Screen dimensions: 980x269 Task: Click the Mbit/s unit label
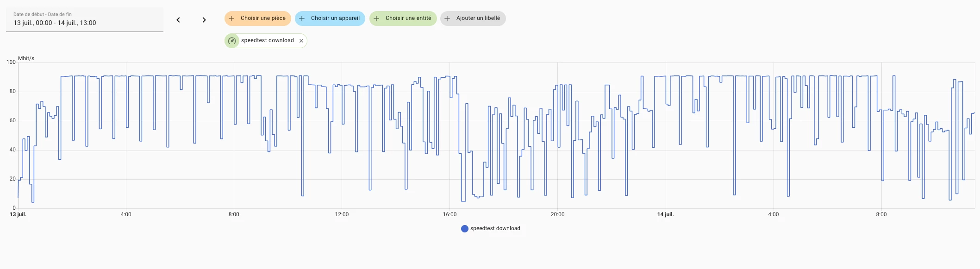[x=26, y=58]
